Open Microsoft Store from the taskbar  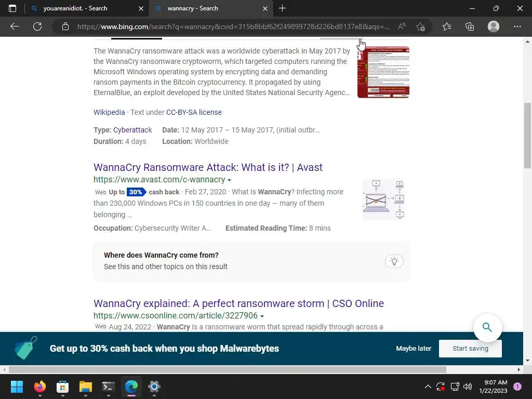pos(62,387)
